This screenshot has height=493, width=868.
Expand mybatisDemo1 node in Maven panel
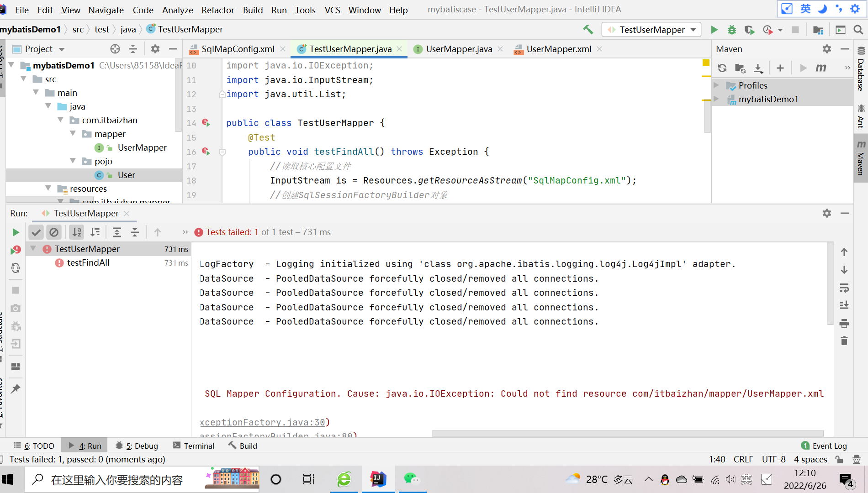716,99
